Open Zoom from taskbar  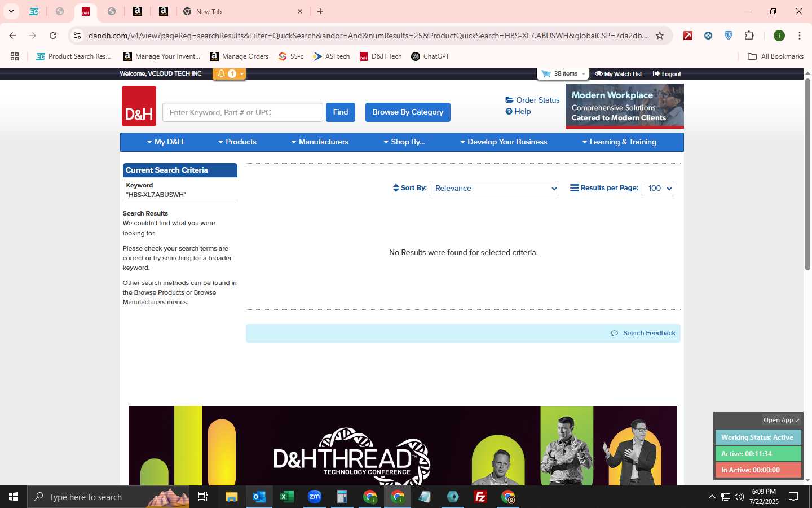click(x=315, y=497)
